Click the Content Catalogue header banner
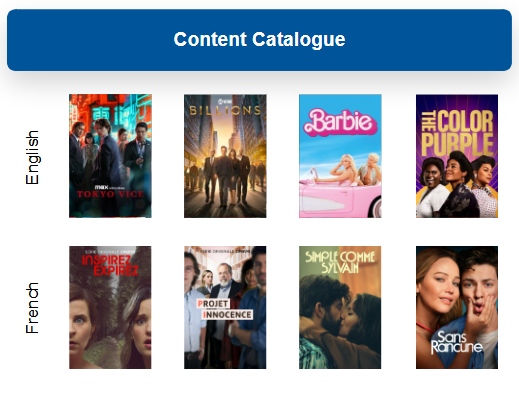 259,40
